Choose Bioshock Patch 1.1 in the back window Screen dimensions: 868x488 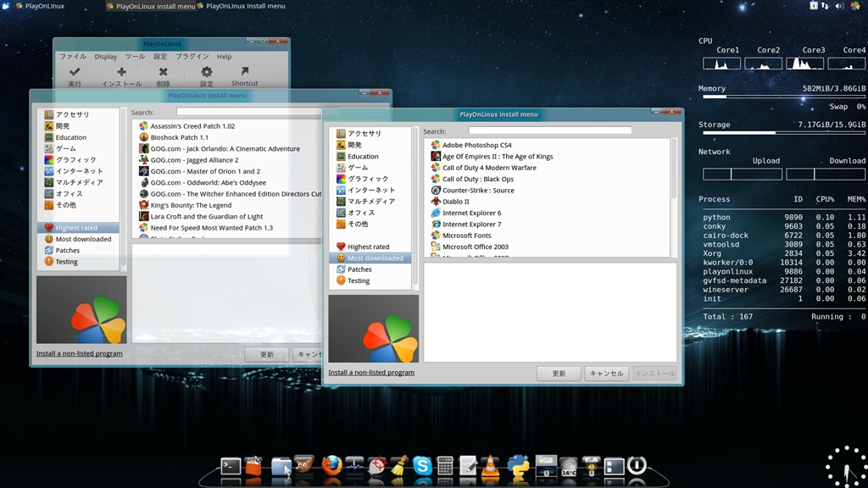[x=179, y=137]
